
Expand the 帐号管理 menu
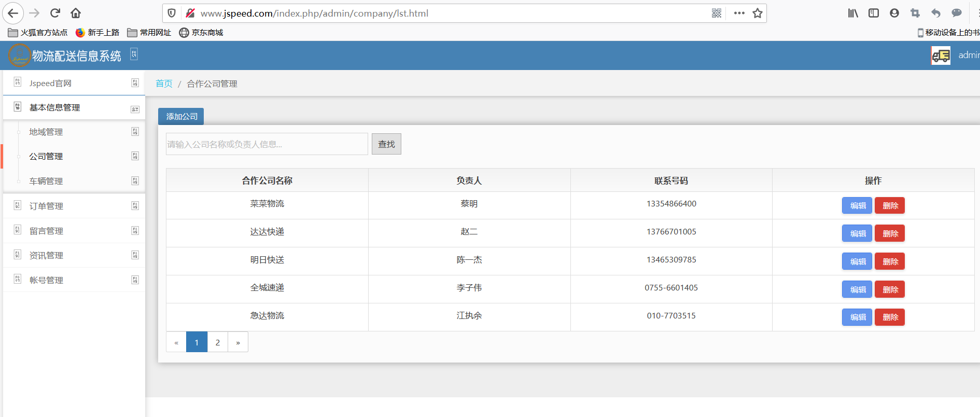coord(74,280)
